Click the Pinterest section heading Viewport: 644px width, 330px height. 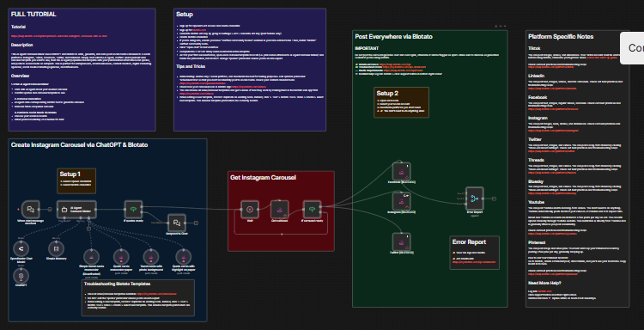[x=537, y=243]
